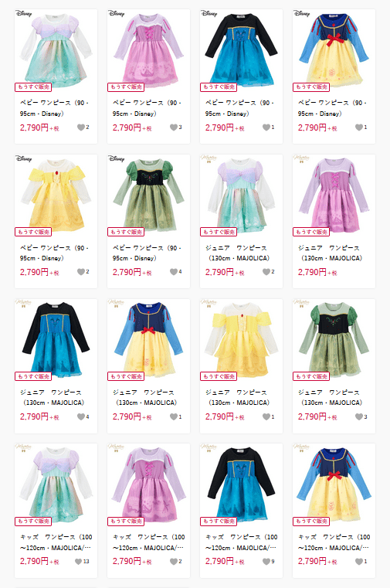Screen dimensions: 390x588
Task: Favorite the junior 130cm mint mermaid dress via its heart
Action: (266, 271)
